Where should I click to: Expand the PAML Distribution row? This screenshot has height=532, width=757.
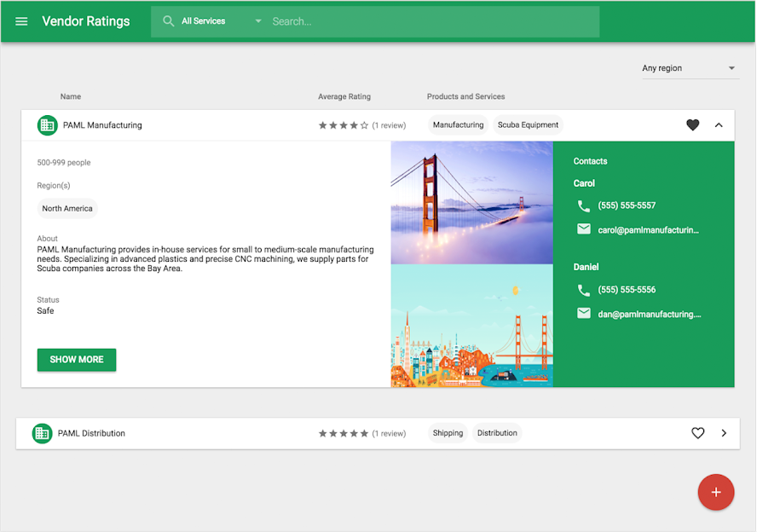point(724,433)
